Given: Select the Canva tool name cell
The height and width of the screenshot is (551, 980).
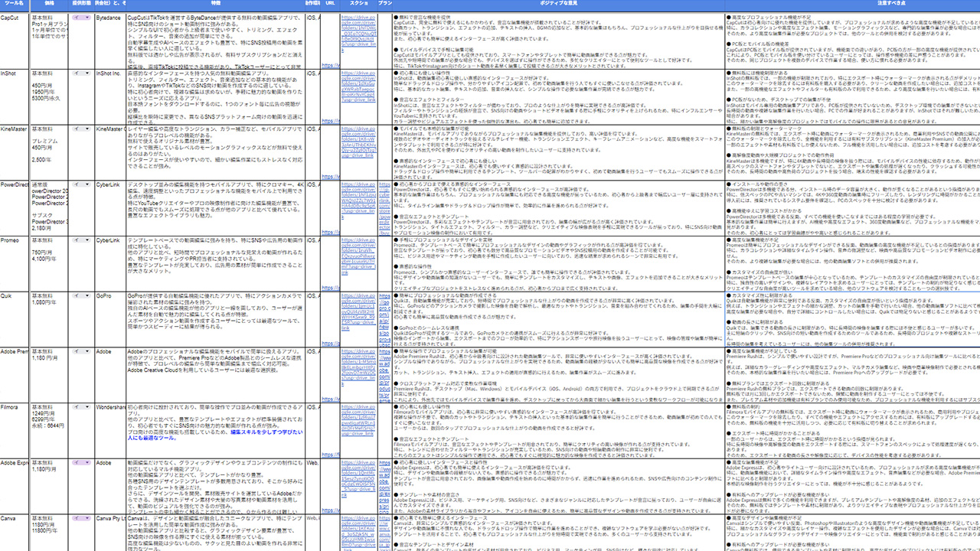Looking at the screenshot, I should 15,532.
